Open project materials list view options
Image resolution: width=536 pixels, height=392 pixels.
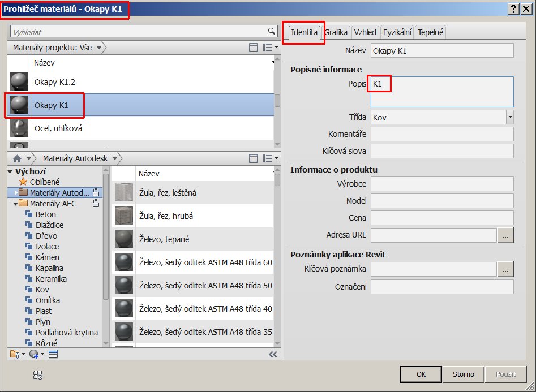pyautogui.click(x=270, y=48)
